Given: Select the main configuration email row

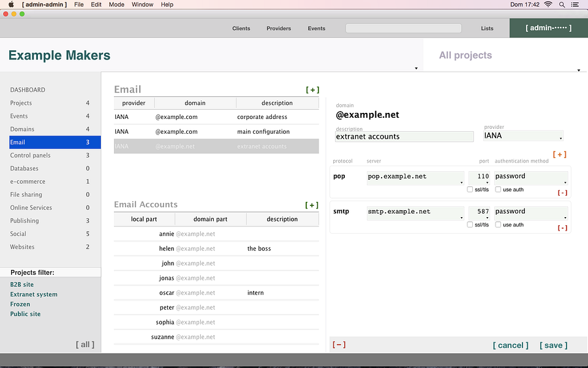Looking at the screenshot, I should click(216, 131).
